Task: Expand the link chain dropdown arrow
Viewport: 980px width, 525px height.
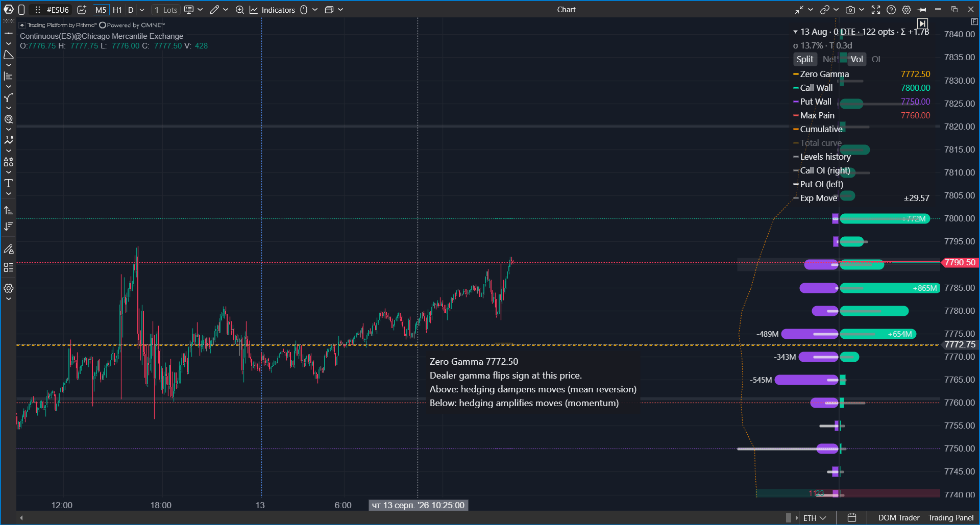Action: (836, 10)
